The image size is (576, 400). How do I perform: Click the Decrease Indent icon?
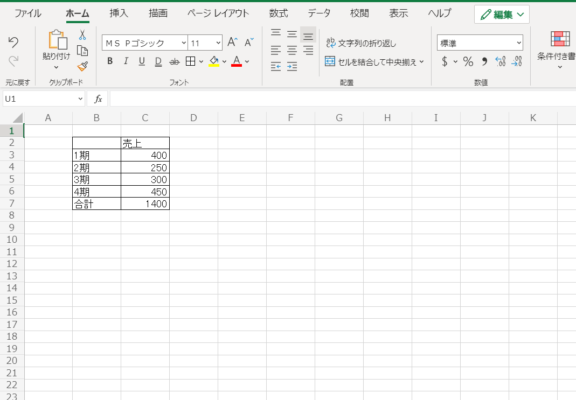coord(276,66)
